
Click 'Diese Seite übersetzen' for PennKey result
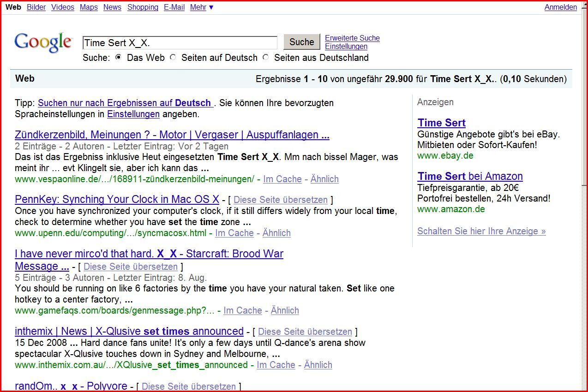(281, 200)
